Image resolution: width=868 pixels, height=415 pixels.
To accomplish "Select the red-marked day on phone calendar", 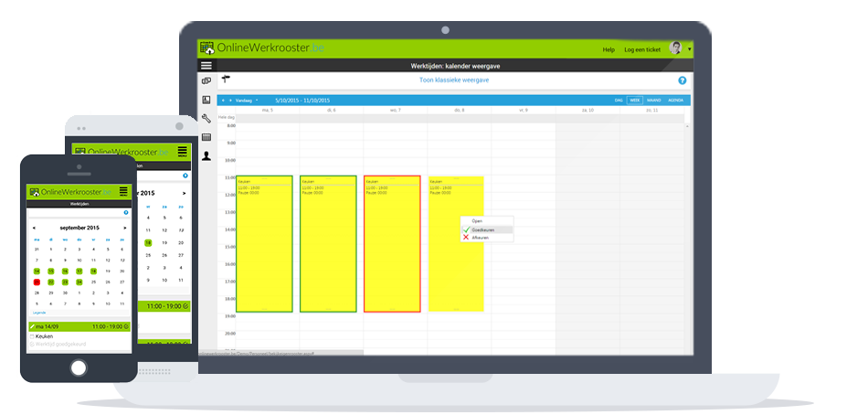I will tap(37, 282).
